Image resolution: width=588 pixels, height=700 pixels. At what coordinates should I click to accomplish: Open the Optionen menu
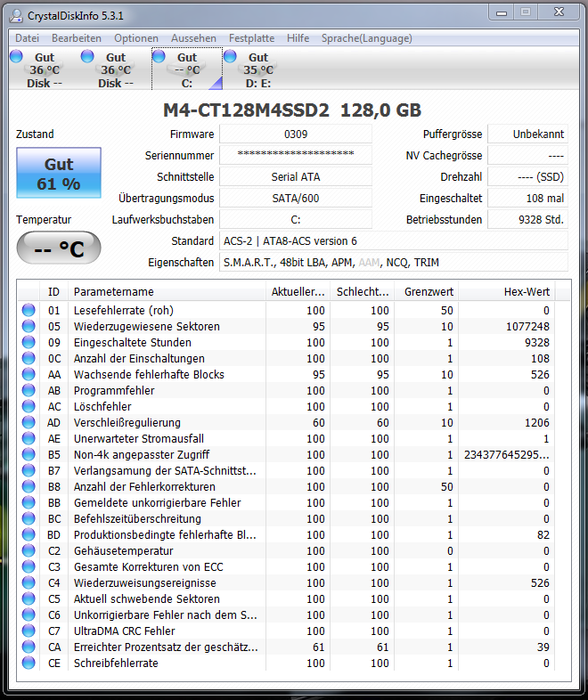click(x=136, y=38)
